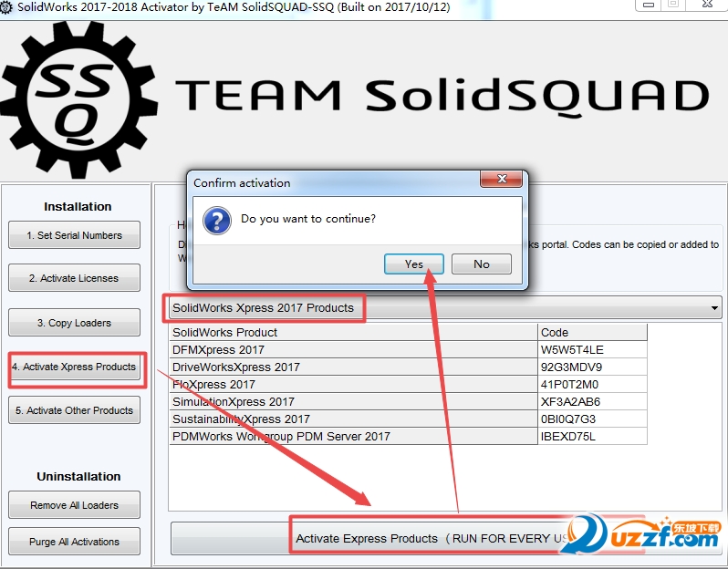Select the SimulationXpress 2017 row

(x=408, y=401)
